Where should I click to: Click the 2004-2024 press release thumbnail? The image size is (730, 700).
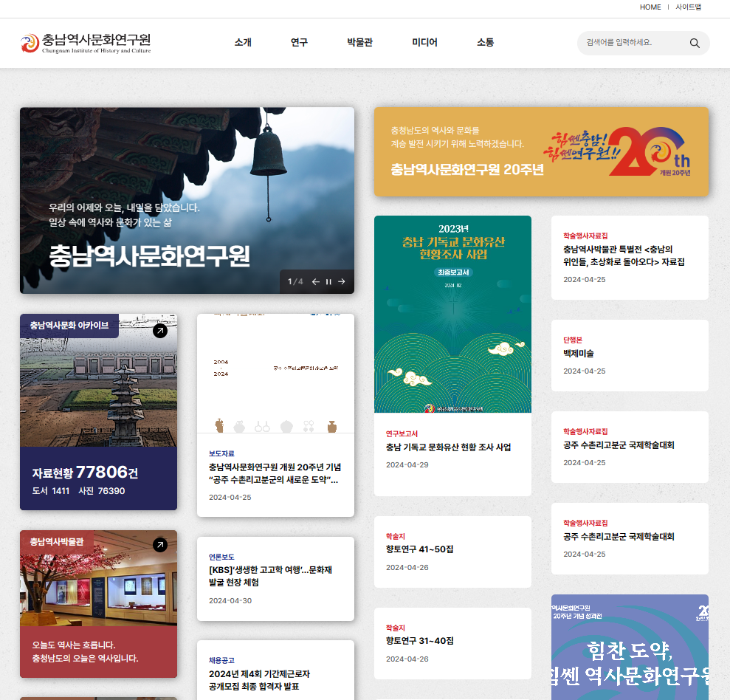(275, 374)
